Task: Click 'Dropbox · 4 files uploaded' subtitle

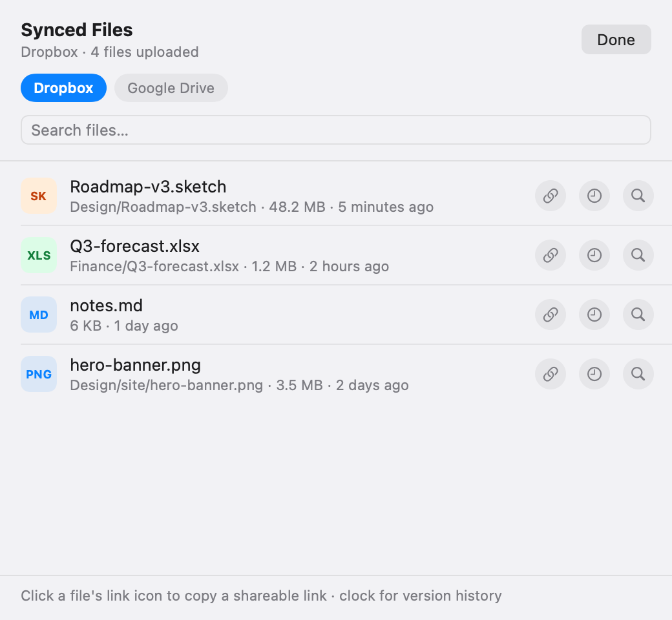Action: click(x=110, y=52)
